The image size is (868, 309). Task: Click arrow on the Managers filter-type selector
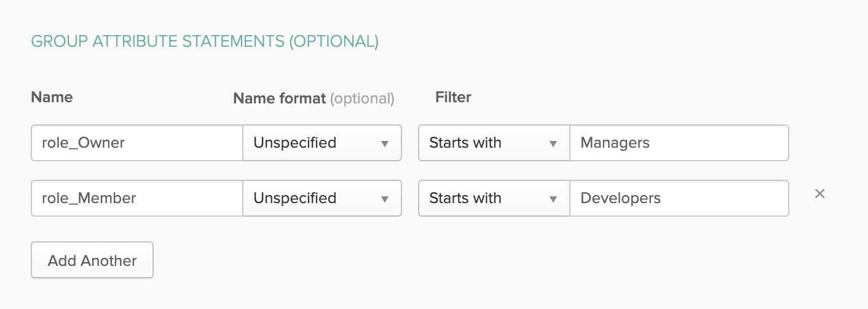point(553,143)
